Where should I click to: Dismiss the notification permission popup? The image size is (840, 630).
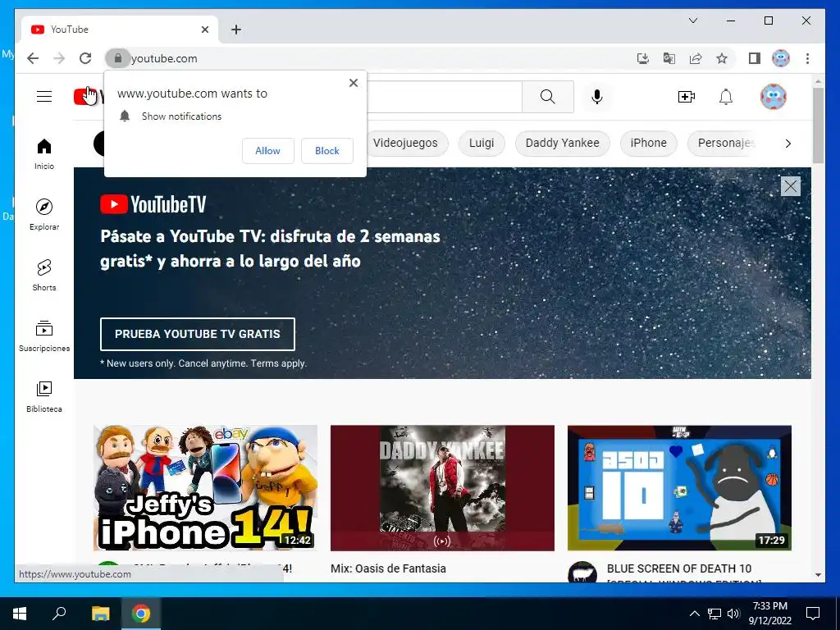point(354,83)
